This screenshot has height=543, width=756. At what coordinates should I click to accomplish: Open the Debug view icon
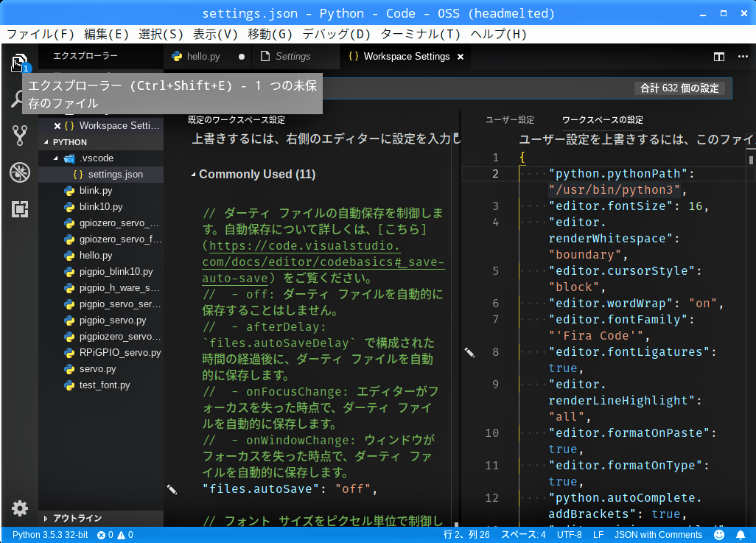[x=19, y=172]
